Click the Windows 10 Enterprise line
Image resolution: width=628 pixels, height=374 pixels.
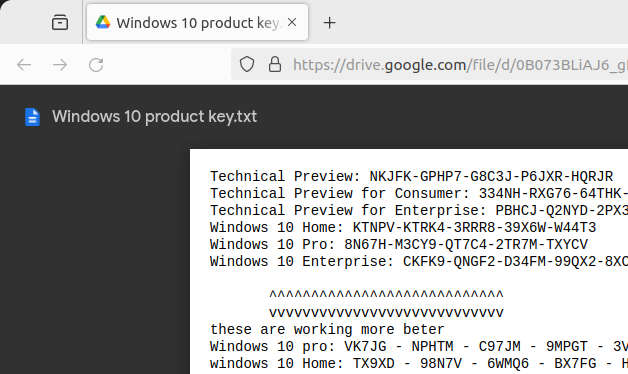419,261
